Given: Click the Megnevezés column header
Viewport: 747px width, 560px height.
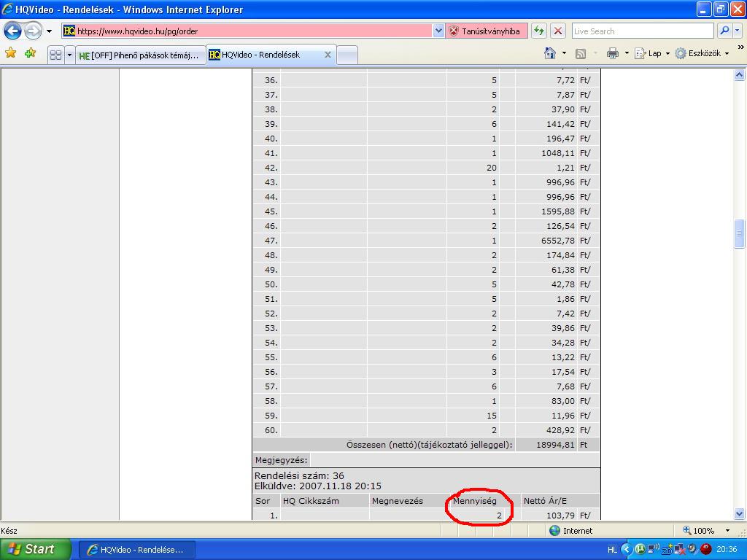Looking at the screenshot, I should [398, 501].
